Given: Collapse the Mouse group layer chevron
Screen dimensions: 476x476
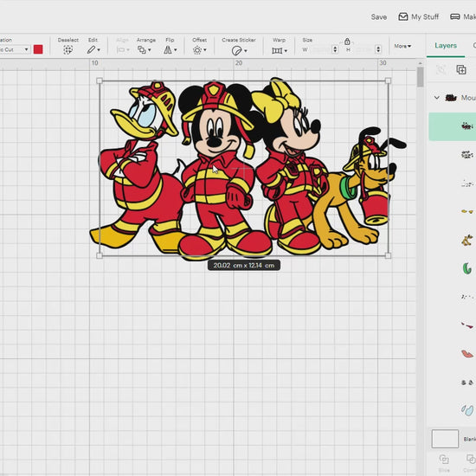Looking at the screenshot, I should [436, 98].
